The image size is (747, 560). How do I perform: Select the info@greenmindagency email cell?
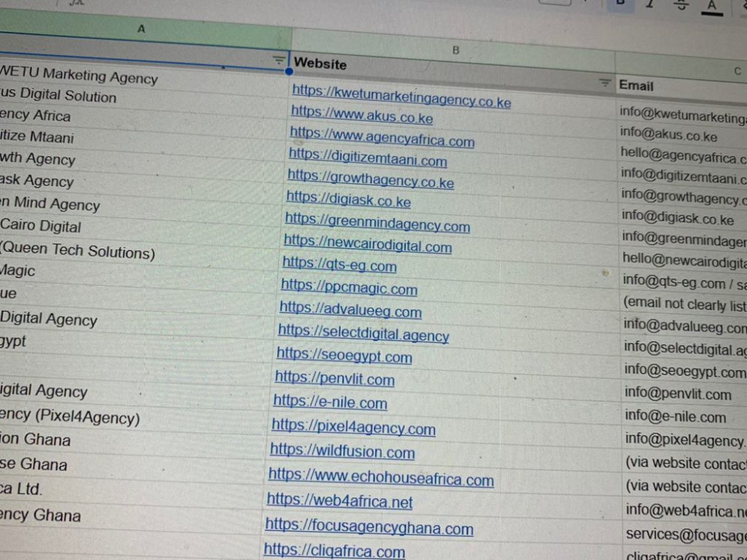click(684, 239)
